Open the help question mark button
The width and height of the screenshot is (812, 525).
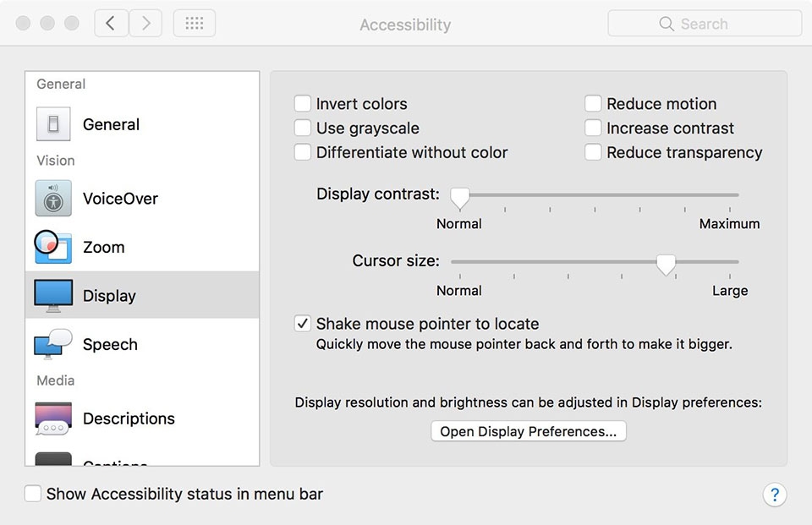774,495
